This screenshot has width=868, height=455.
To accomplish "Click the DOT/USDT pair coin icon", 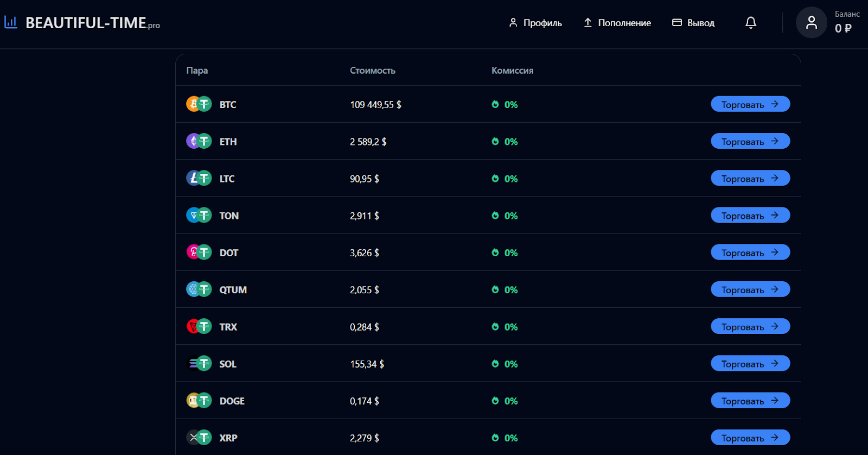I will coord(199,252).
